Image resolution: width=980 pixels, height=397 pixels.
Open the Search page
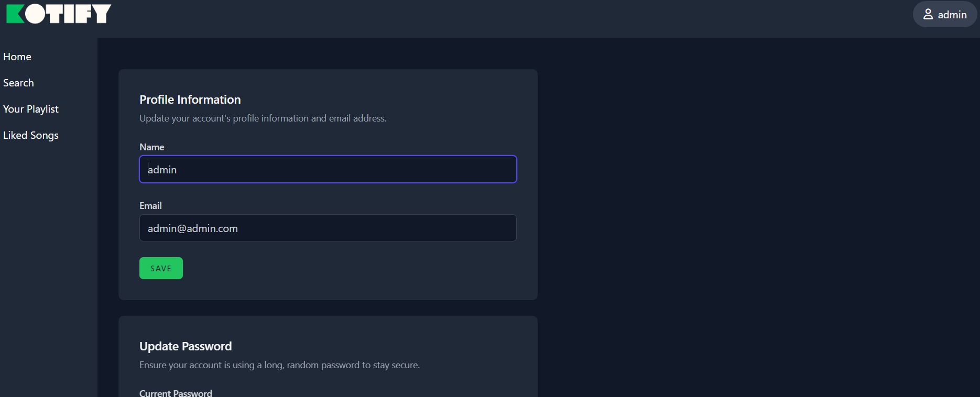click(x=18, y=83)
